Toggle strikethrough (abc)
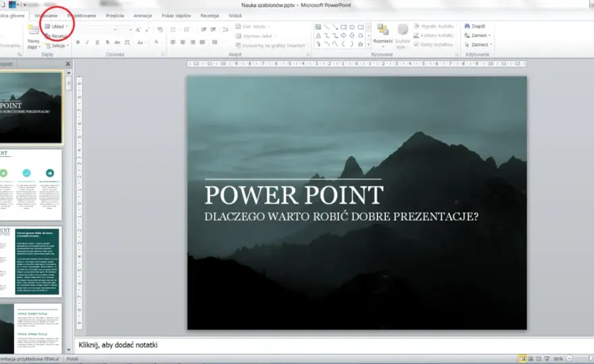 (x=117, y=42)
